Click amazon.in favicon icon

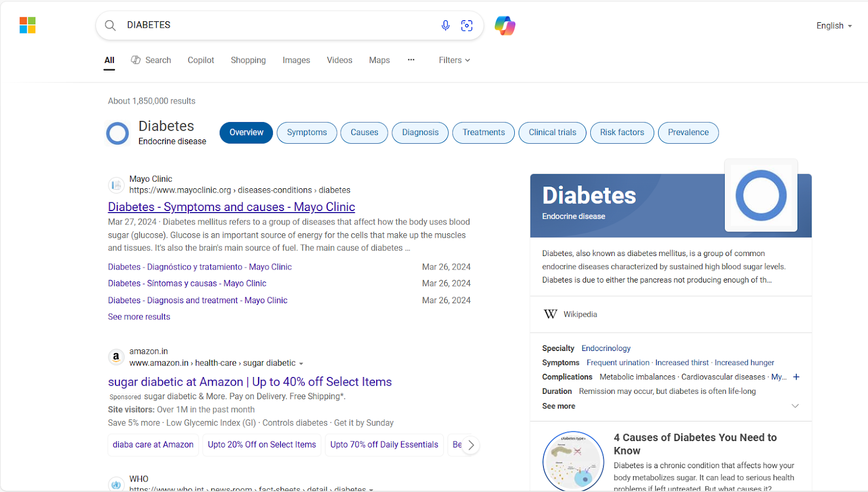tap(116, 357)
